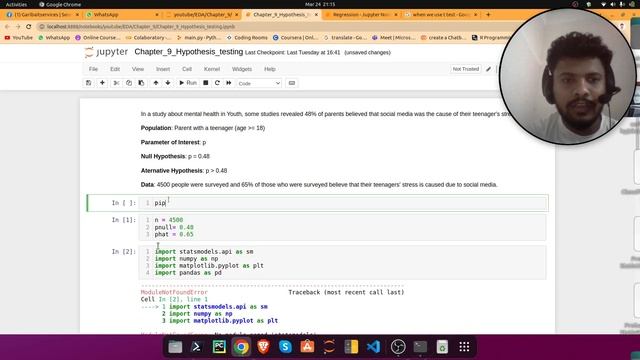640x360 pixels.
Task: Open Ubuntu Software from the dock
Action: point(307,347)
